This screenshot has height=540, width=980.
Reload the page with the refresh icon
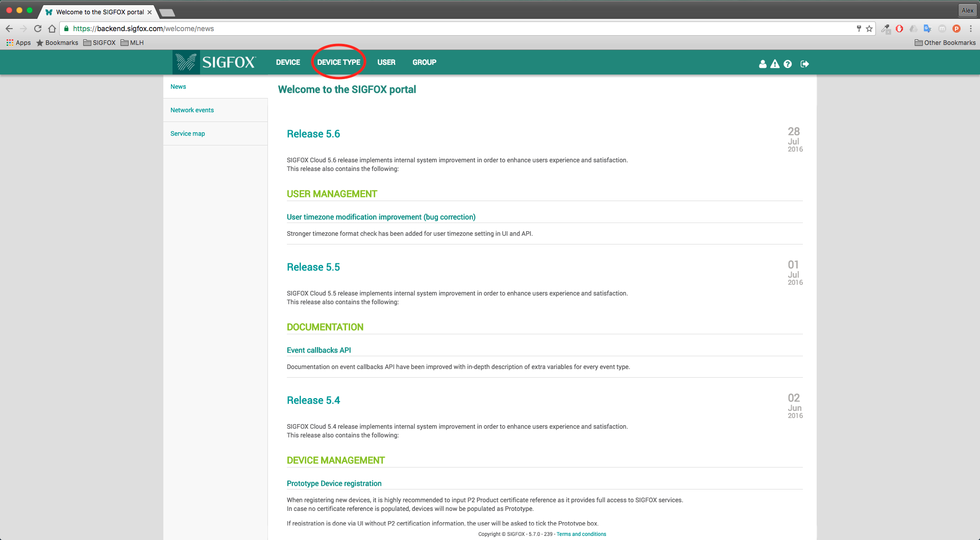coord(38,29)
